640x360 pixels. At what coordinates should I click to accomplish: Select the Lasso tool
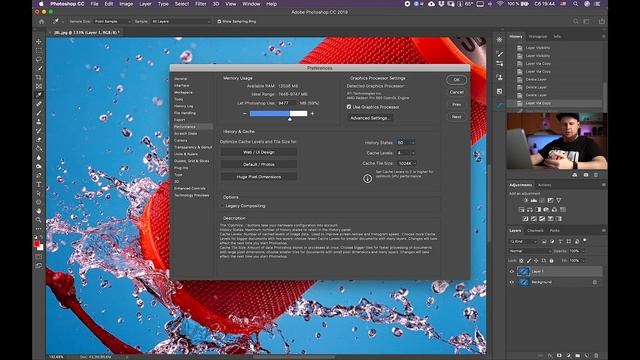[39, 60]
